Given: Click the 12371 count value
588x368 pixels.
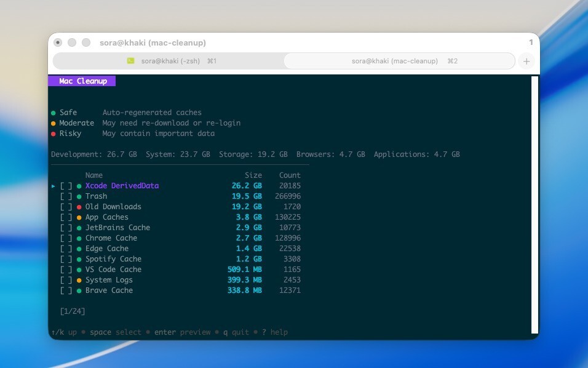Looking at the screenshot, I should [290, 290].
